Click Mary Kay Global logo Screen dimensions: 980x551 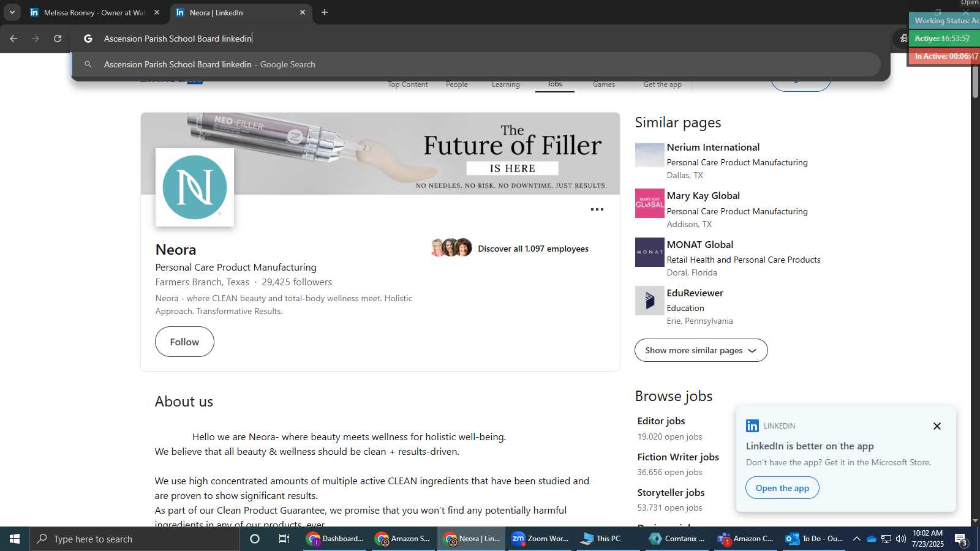tap(650, 203)
